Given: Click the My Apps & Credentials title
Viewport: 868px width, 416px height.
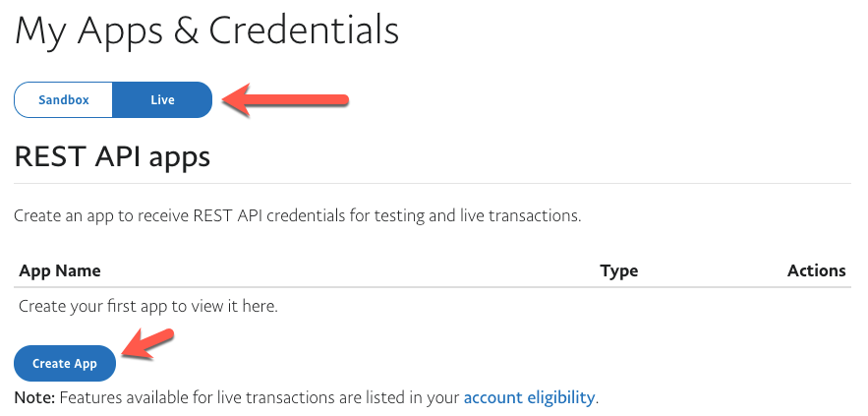Looking at the screenshot, I should pos(206,30).
